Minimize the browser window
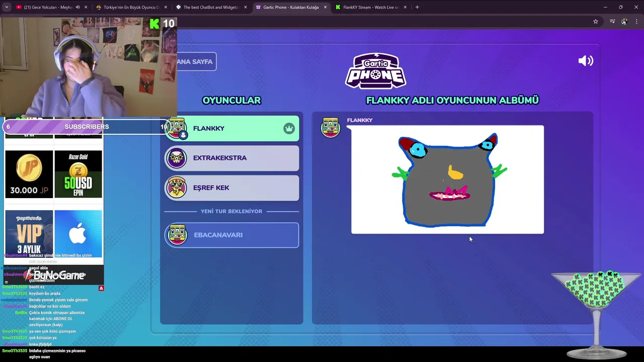The image size is (644, 362). tap(605, 7)
